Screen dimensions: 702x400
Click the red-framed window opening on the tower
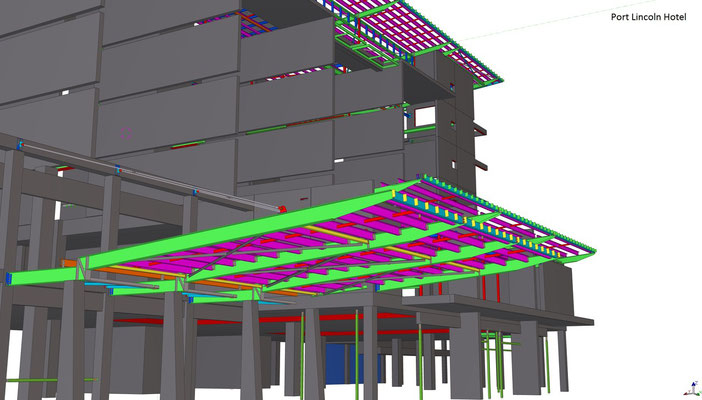(x=424, y=116)
